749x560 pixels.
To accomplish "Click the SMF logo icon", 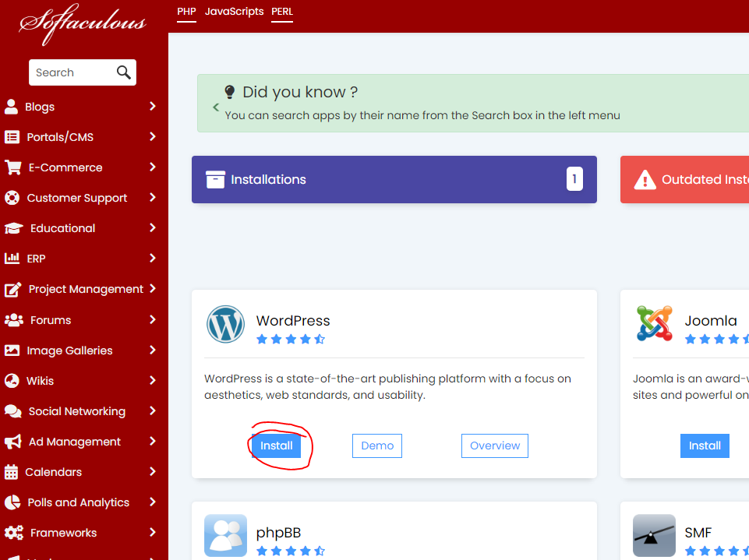I will coord(654,535).
